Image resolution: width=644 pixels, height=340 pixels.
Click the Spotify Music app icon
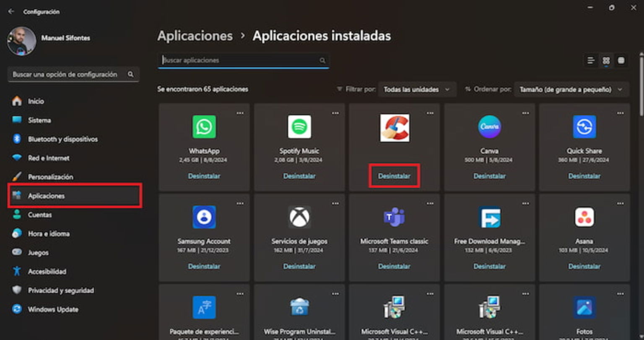pyautogui.click(x=299, y=127)
